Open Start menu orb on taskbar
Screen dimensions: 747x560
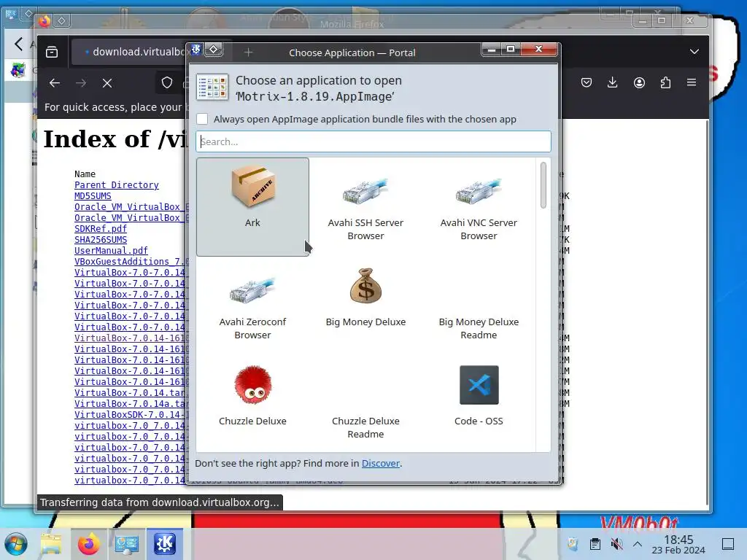click(x=16, y=544)
